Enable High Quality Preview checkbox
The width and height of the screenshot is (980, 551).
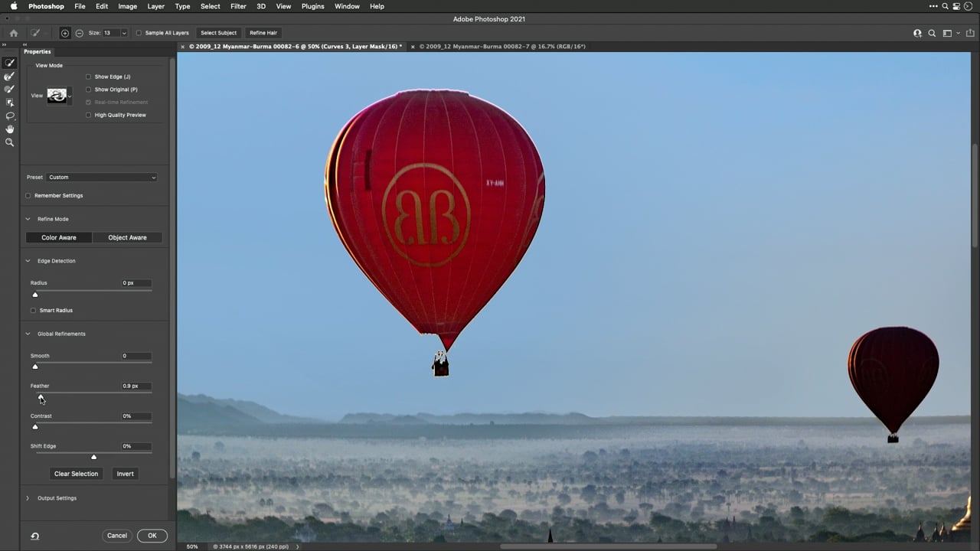pos(88,115)
